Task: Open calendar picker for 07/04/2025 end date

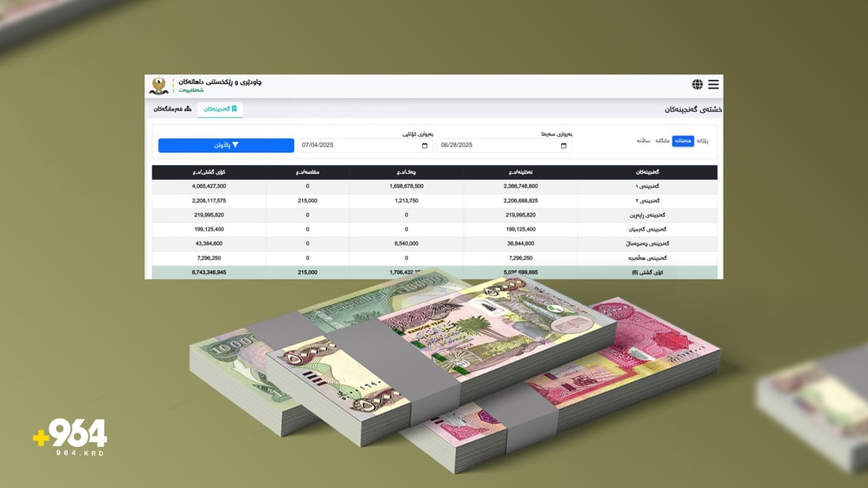Action: [x=425, y=145]
